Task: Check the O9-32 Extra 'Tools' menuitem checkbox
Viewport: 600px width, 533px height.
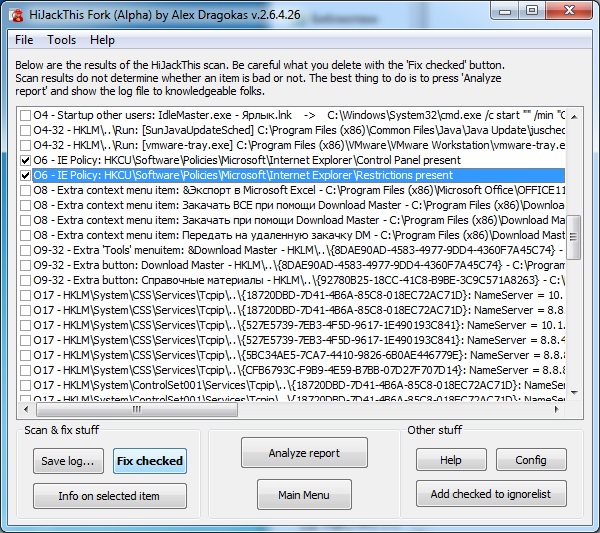Action: pos(25,250)
